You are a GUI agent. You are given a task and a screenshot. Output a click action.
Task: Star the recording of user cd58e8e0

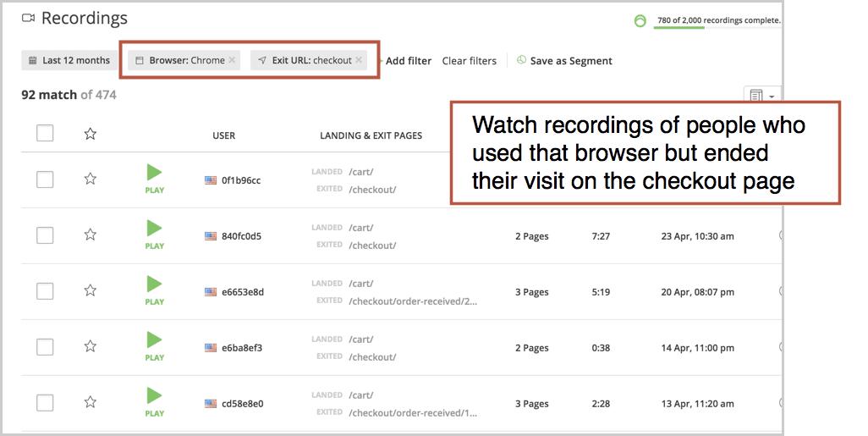pos(91,402)
